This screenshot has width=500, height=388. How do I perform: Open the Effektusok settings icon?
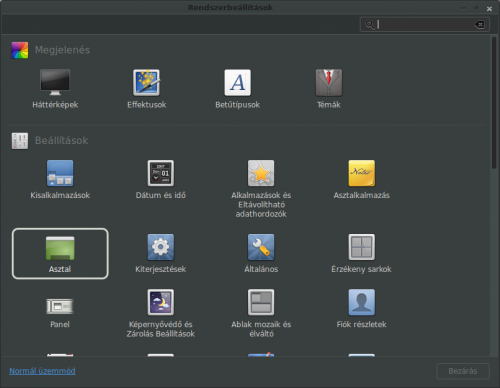[x=146, y=82]
